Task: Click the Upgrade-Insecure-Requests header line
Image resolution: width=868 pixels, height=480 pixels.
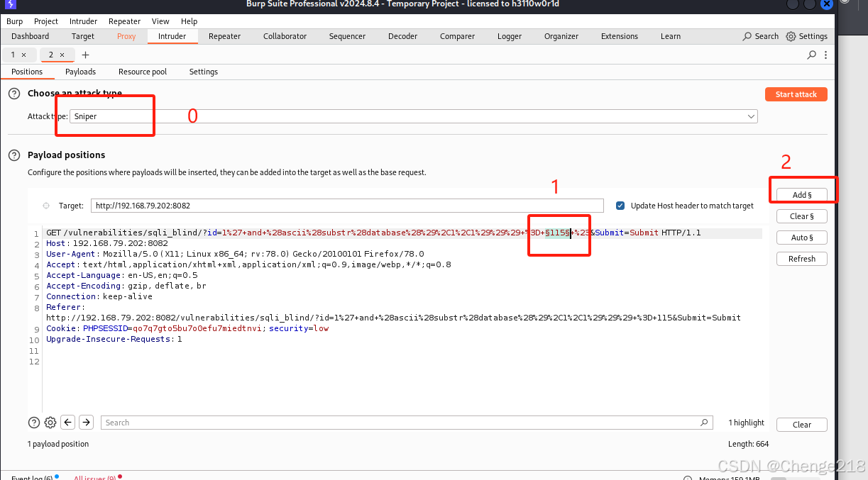Action: coord(114,339)
